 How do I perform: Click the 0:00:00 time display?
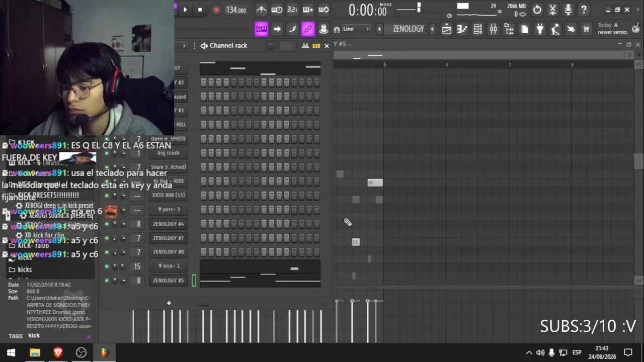[x=368, y=10]
